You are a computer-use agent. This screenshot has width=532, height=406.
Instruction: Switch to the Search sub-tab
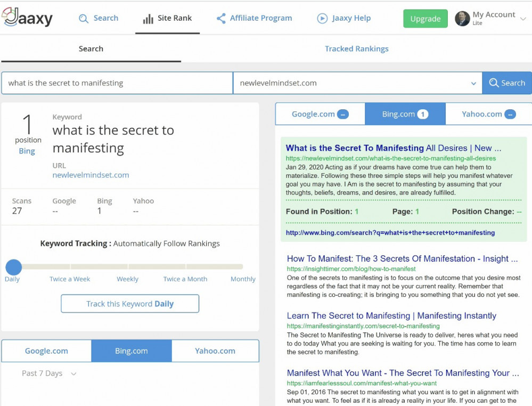coord(91,48)
